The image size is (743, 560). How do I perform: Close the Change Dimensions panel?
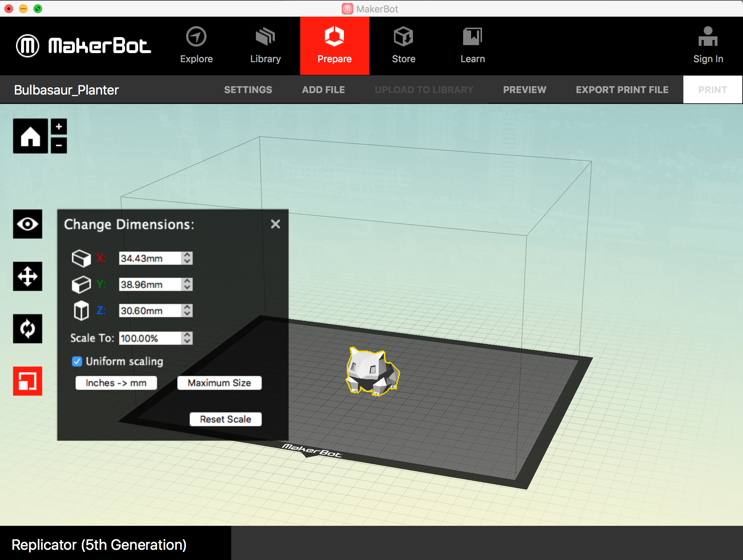click(276, 224)
